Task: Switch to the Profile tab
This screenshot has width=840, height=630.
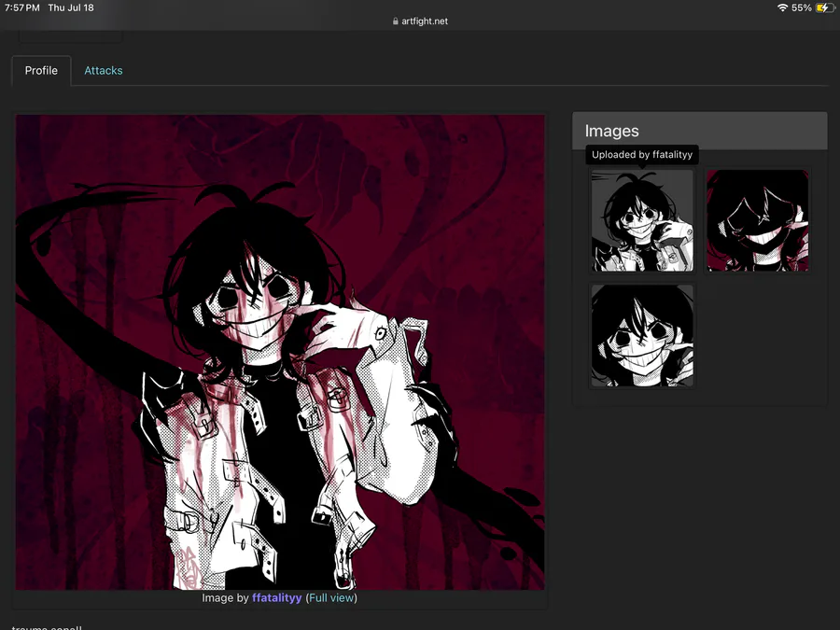Action: coord(41,71)
